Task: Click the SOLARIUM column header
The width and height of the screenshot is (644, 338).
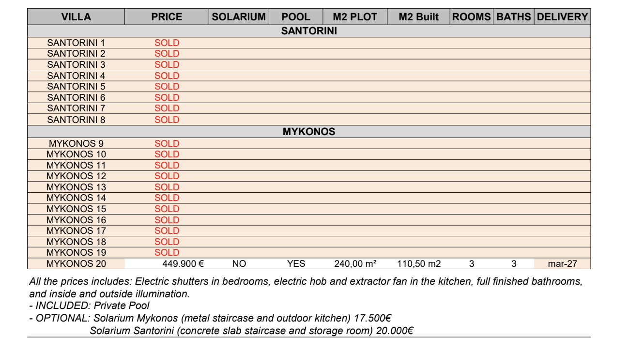Action: (x=239, y=17)
